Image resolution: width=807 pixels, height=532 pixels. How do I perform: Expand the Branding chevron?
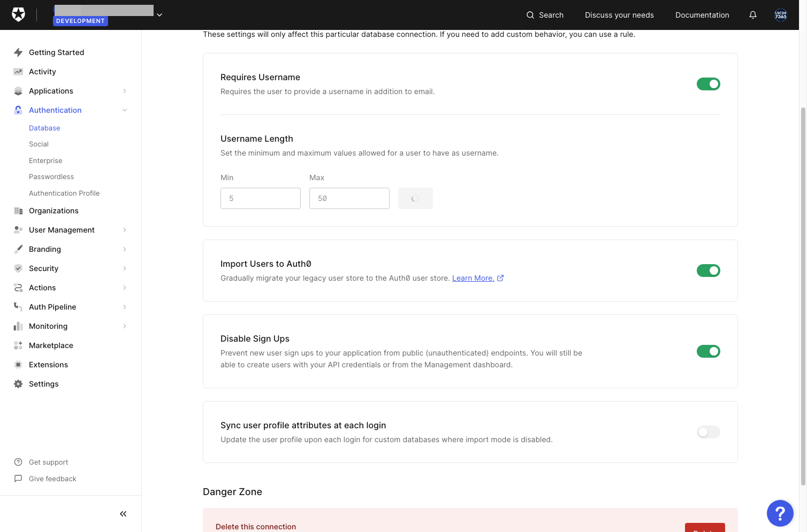[x=125, y=249]
